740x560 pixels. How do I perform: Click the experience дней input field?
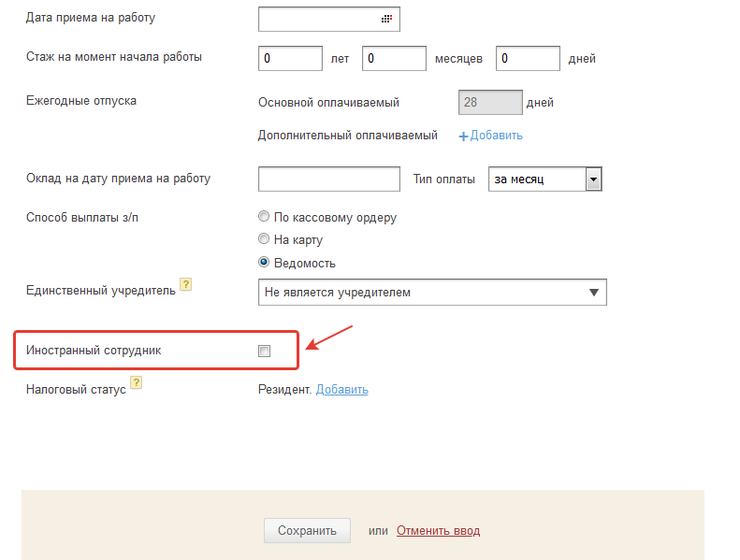(x=528, y=58)
